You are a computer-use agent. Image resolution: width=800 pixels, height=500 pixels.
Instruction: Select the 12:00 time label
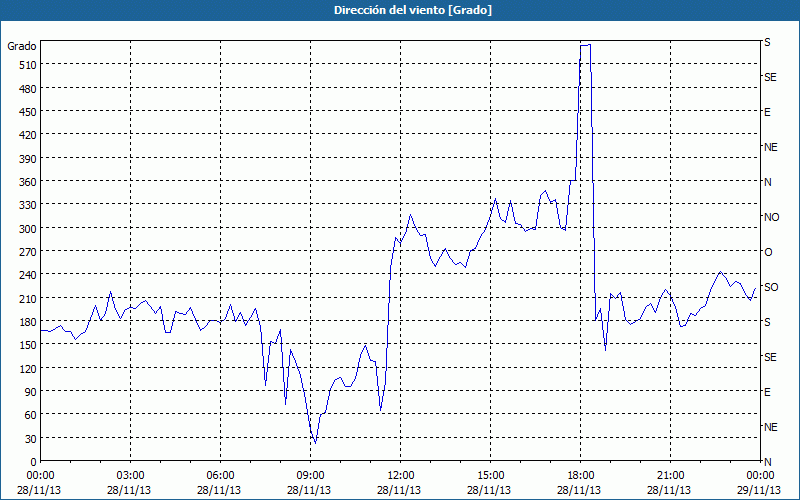[401, 476]
